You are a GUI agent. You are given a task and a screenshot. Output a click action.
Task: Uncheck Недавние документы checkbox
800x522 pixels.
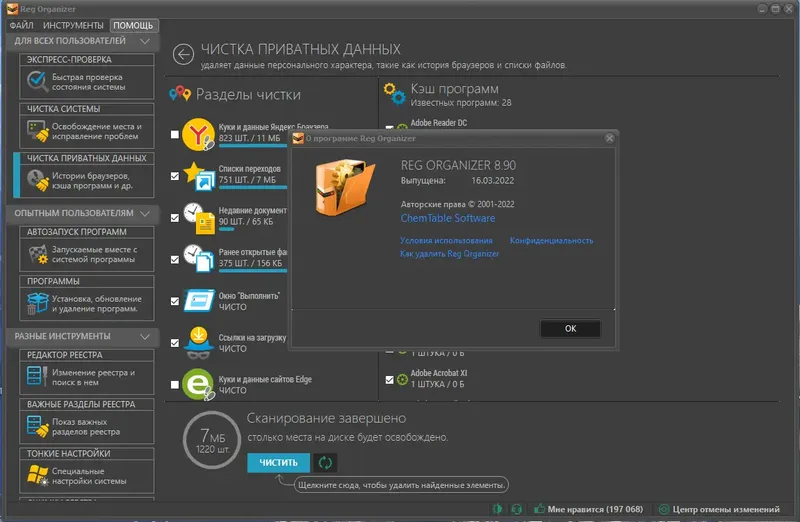174,218
